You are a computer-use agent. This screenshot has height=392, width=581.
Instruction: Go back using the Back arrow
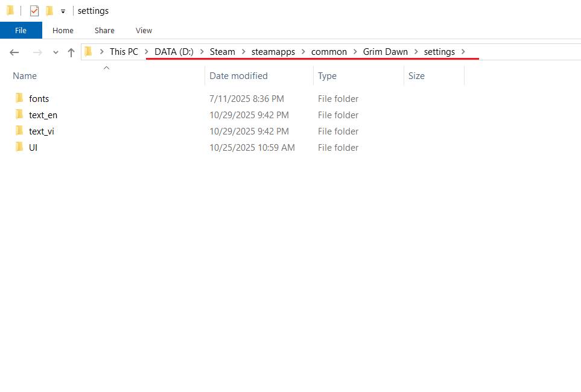point(14,52)
